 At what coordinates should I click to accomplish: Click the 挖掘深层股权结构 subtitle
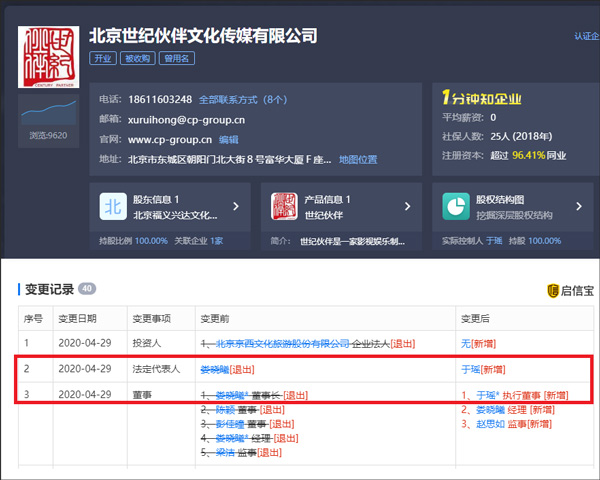(514, 215)
